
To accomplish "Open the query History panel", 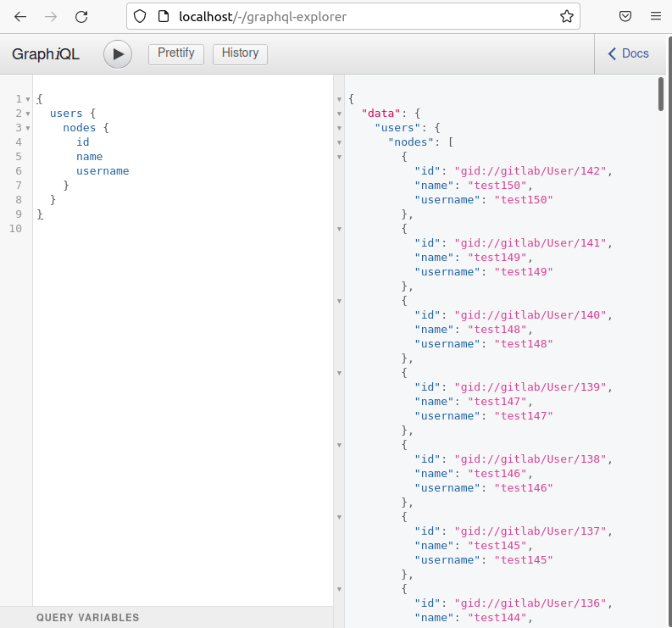I will pyautogui.click(x=240, y=53).
